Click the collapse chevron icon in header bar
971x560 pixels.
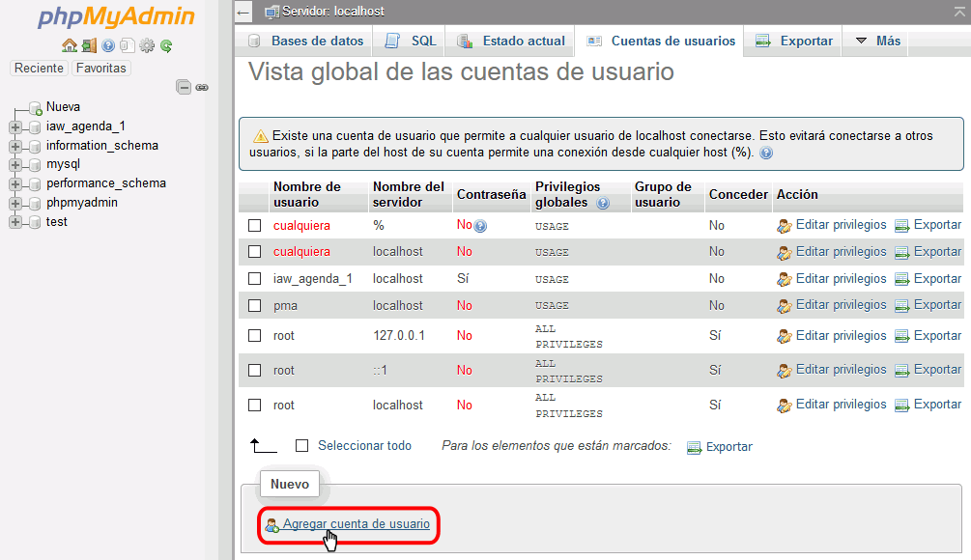(x=961, y=11)
